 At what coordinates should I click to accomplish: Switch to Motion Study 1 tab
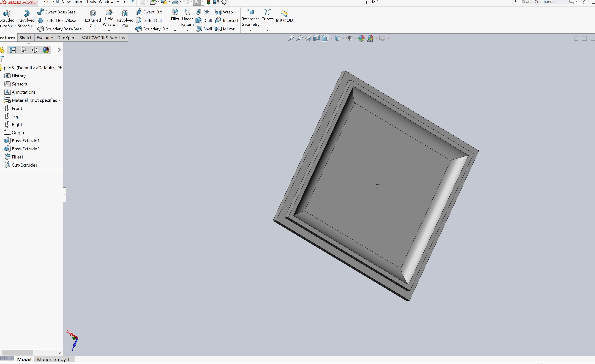pyautogui.click(x=53, y=359)
